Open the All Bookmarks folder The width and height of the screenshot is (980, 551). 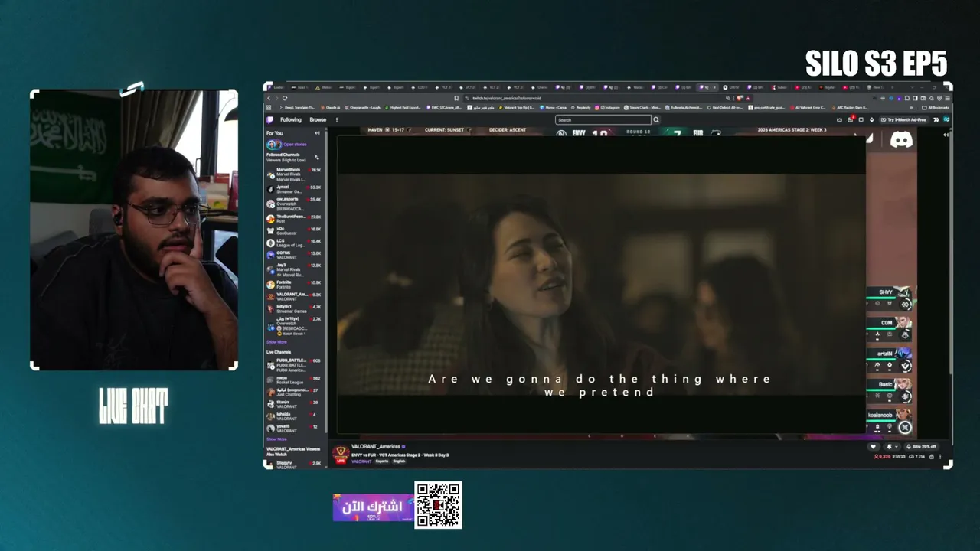(936, 108)
